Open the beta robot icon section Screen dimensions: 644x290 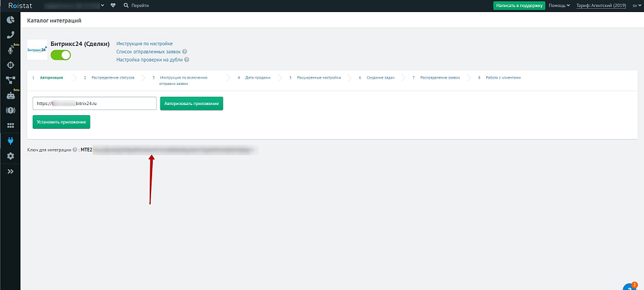tap(10, 96)
